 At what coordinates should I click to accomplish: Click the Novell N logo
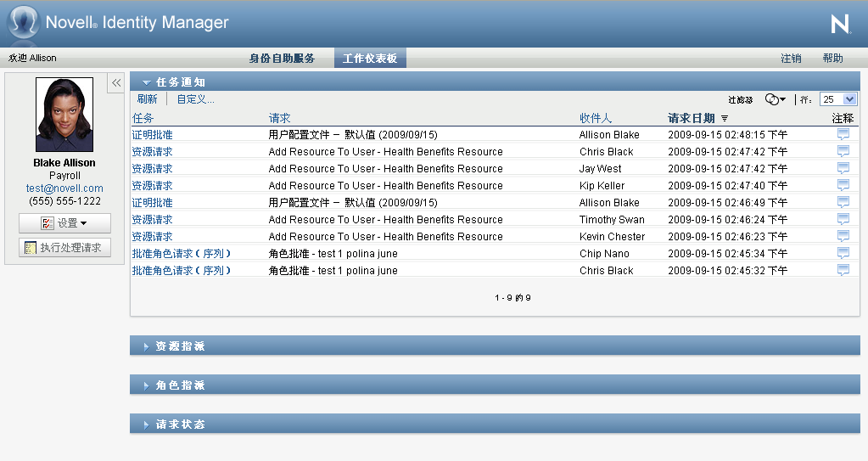click(x=840, y=24)
